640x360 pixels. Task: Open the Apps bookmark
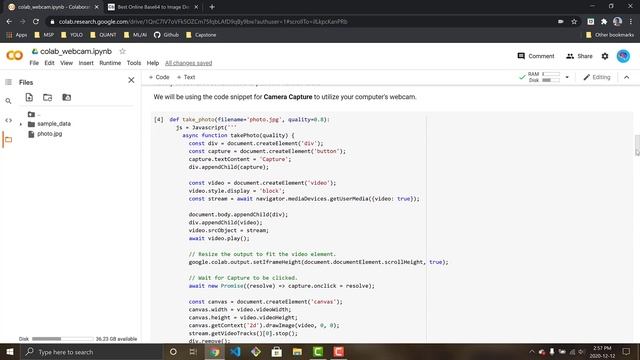pos(17,35)
